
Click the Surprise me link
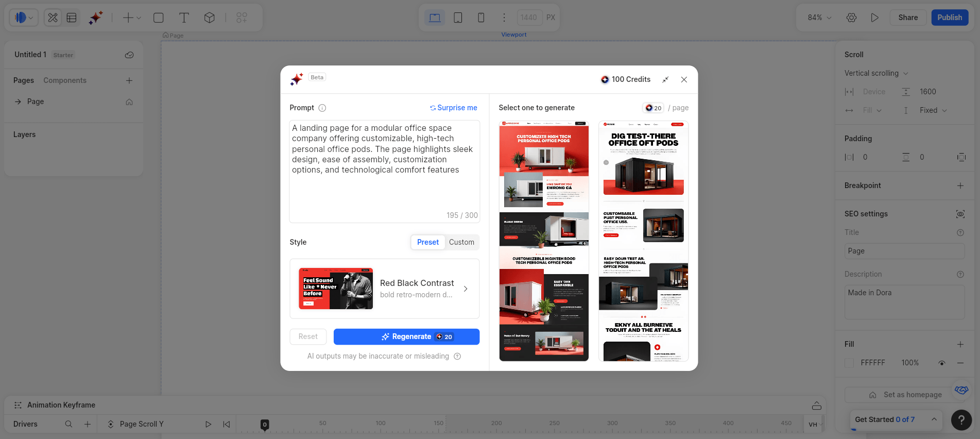pyautogui.click(x=454, y=108)
